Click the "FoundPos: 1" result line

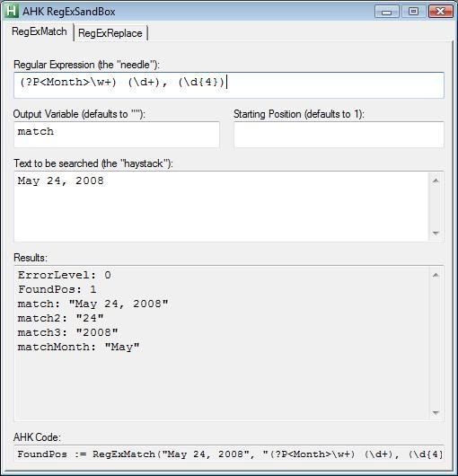pyautogui.click(x=57, y=289)
